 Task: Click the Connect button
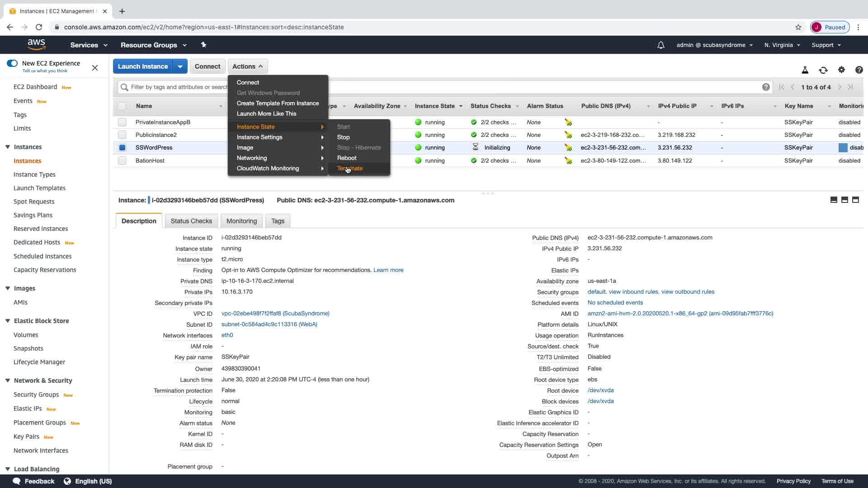(x=208, y=66)
